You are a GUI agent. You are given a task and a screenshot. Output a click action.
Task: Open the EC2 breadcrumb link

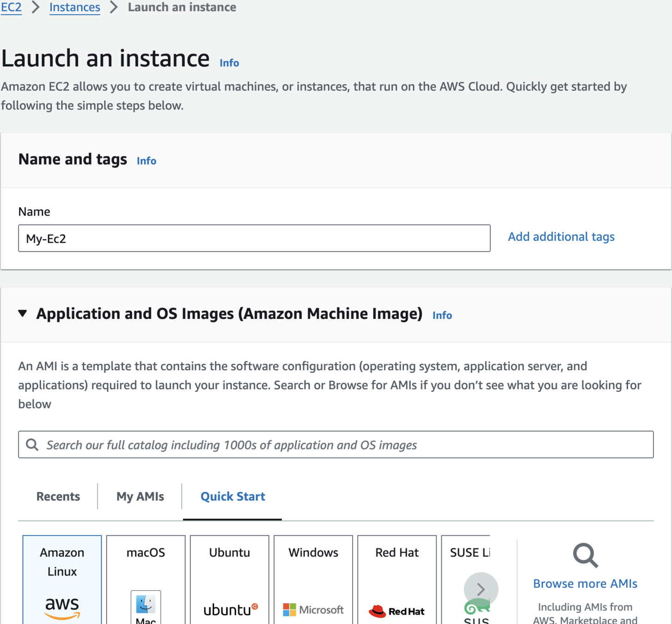pos(11,7)
